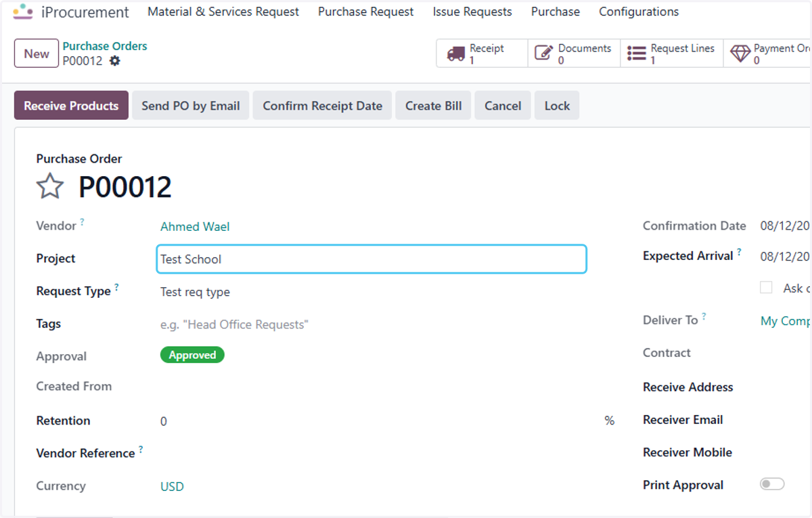812x518 pixels.
Task: Click the Receipt truck icon
Action: pos(457,53)
